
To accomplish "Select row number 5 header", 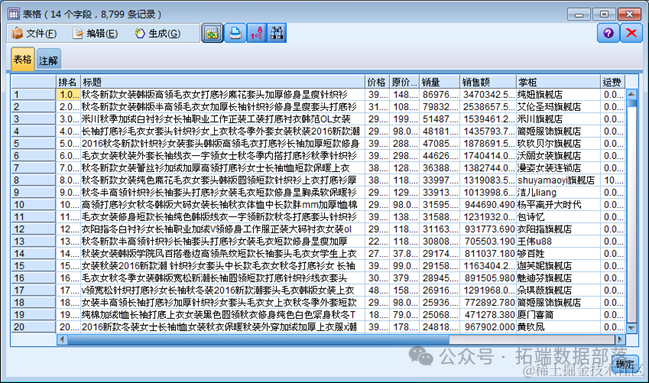I will pos(34,143).
